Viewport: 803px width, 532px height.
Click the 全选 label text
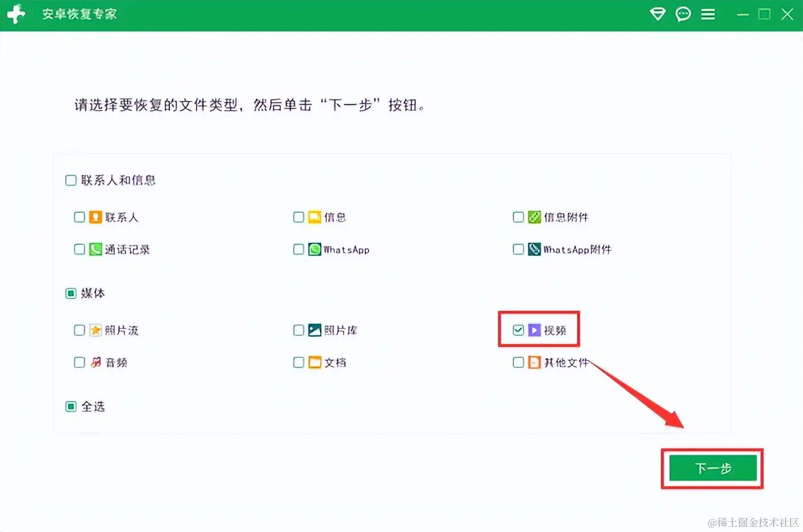pos(93,406)
